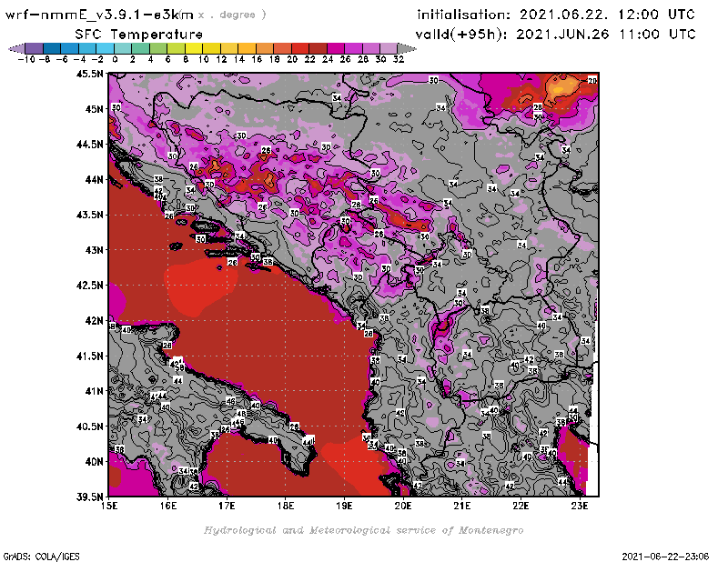Image resolution: width=728 pixels, height=562 pixels.
Task: Select the timestamp '2021-06-22-23:06'
Action: (665, 557)
